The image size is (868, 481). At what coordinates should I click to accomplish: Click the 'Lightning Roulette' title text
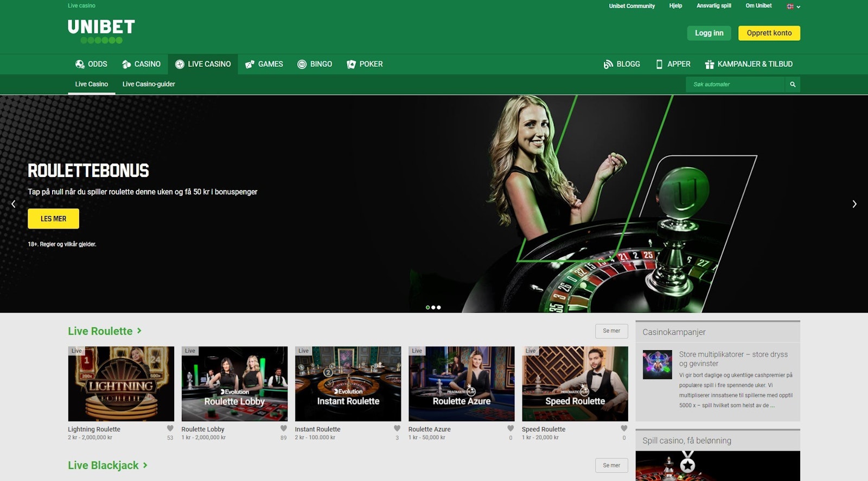point(94,429)
